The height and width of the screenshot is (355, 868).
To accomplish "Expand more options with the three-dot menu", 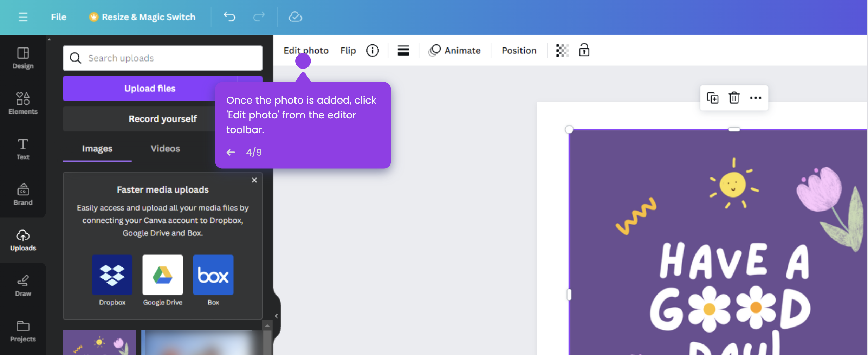I will [x=756, y=98].
